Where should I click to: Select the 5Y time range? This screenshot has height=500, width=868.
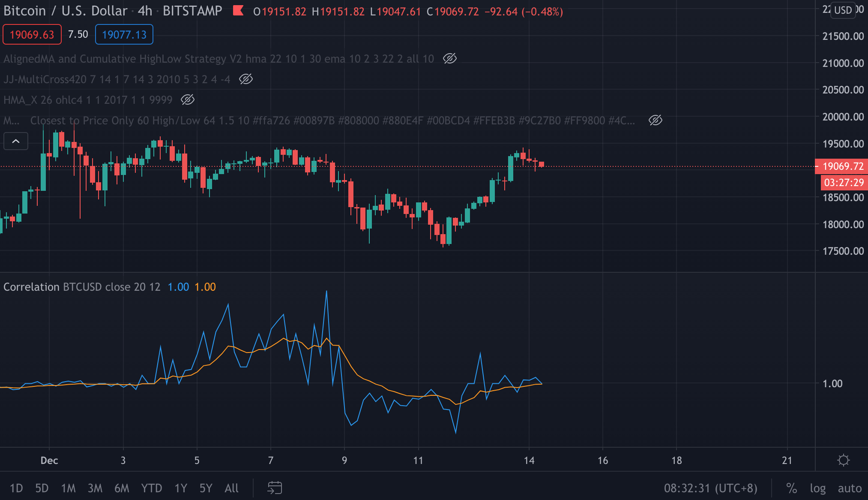click(206, 488)
